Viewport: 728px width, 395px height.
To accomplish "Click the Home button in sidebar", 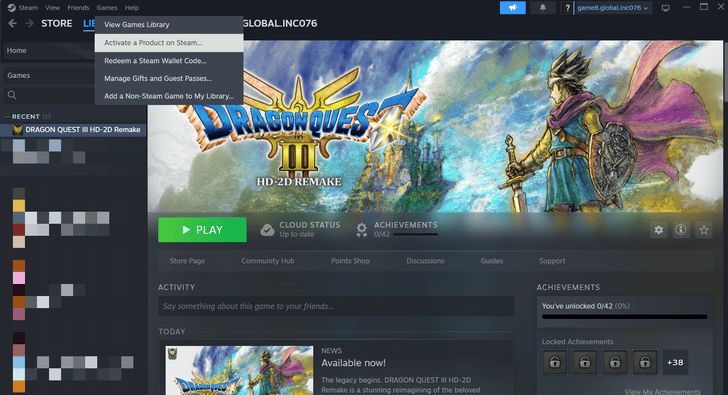I will 49,51.
